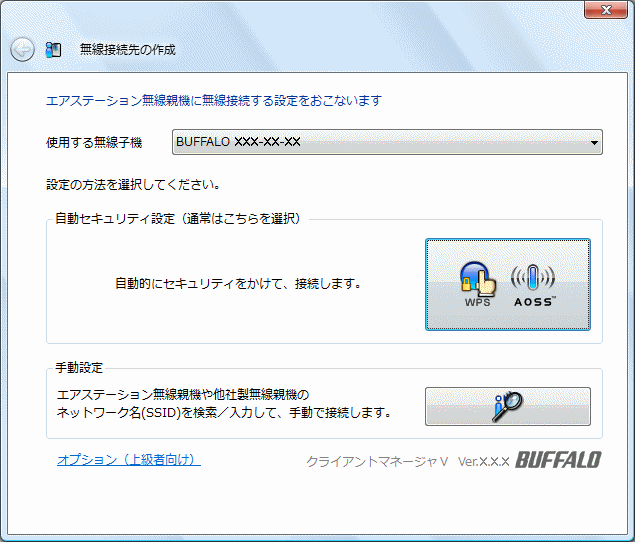Go back with the round arrow button
635x542 pixels.
click(x=22, y=50)
